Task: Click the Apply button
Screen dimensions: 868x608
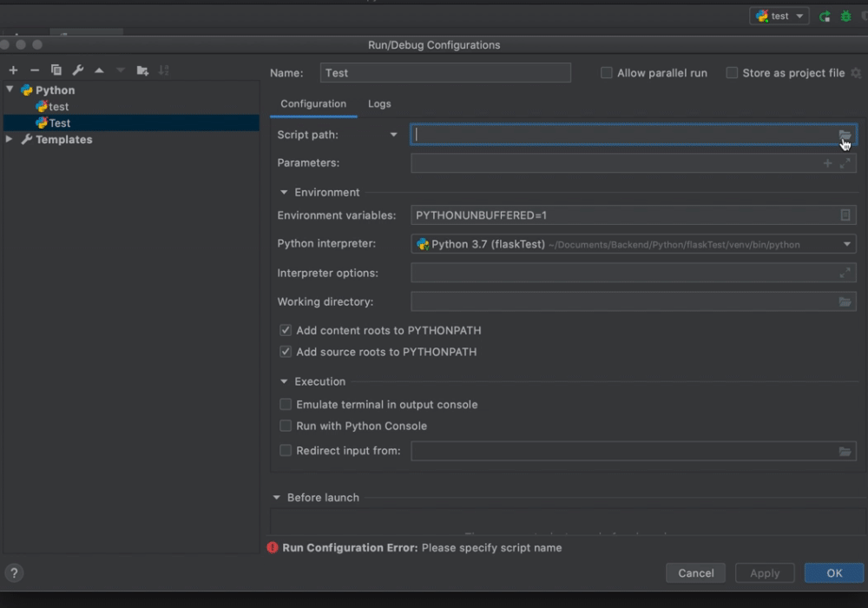Action: pyautogui.click(x=764, y=572)
